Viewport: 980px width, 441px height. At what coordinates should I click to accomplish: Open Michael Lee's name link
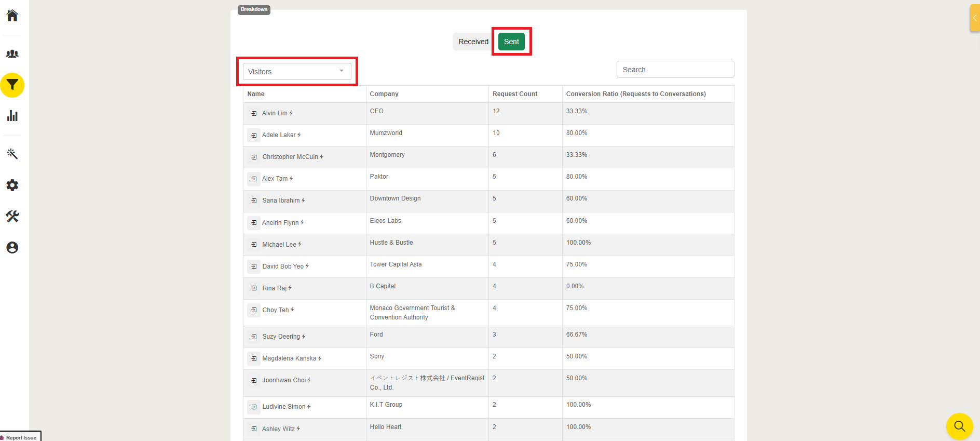tap(279, 245)
